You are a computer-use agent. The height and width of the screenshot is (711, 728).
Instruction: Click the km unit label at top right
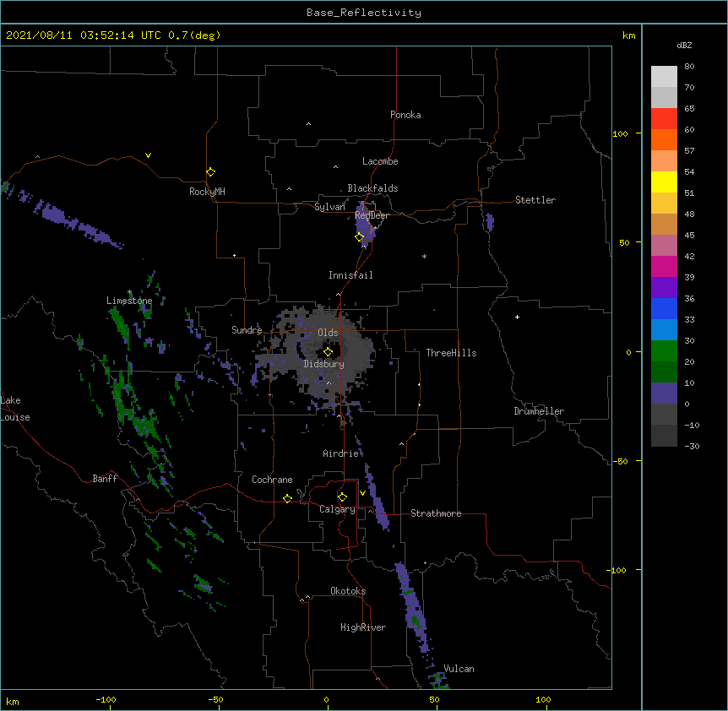pos(628,35)
